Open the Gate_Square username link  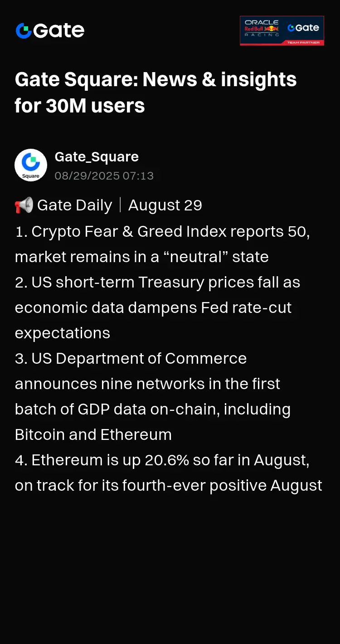97,157
